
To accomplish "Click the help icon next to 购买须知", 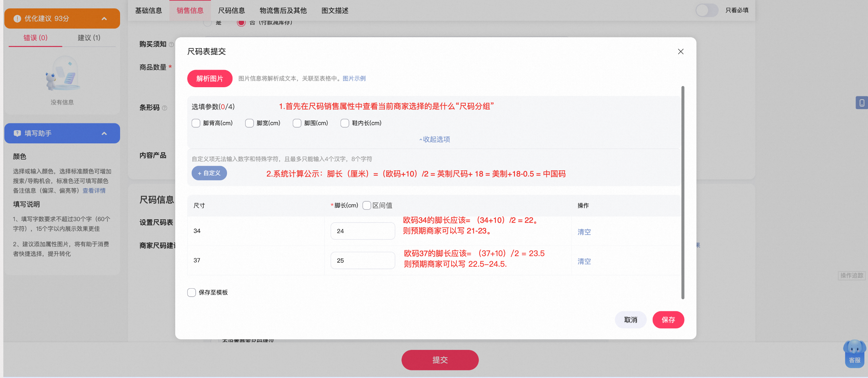I will coord(171,45).
